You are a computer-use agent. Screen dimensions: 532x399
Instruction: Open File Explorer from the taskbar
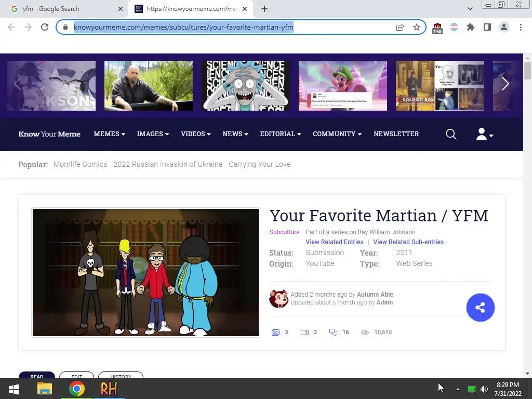[x=45, y=389]
